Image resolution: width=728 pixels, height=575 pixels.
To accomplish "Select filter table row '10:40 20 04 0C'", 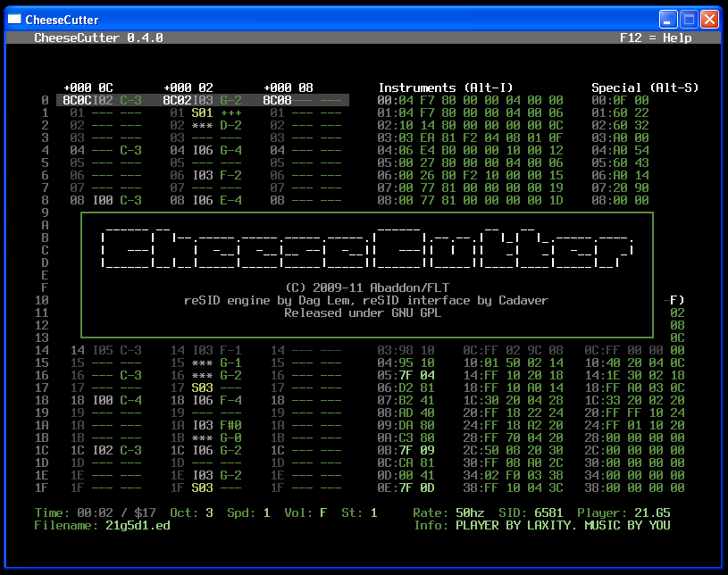I will [x=635, y=362].
